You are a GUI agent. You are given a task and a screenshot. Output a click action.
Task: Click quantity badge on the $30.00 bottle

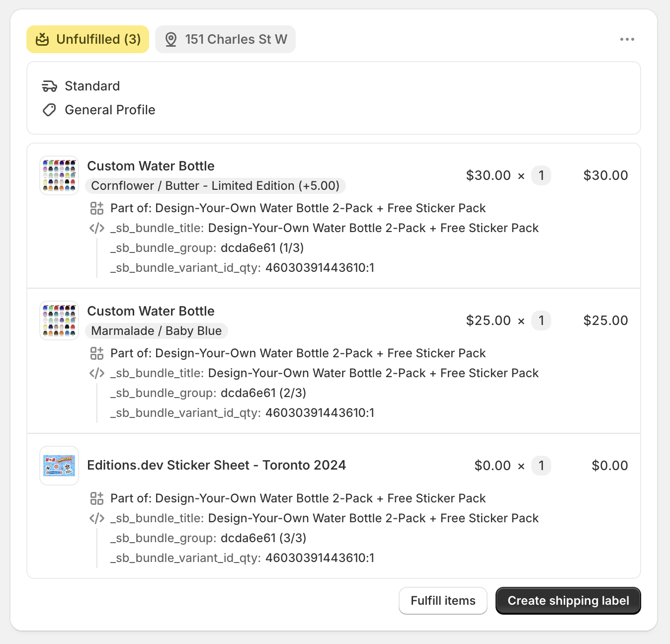tap(541, 175)
